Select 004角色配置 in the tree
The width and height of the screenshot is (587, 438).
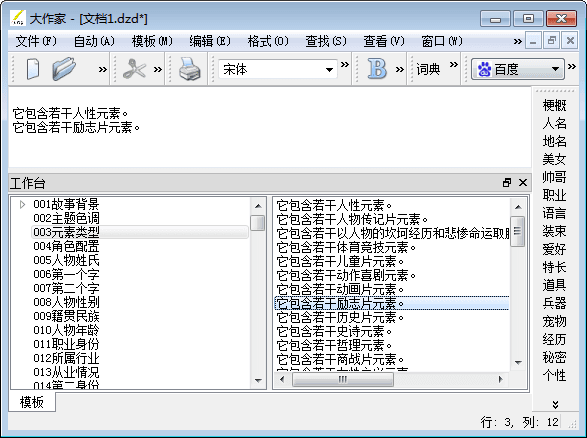pyautogui.click(x=66, y=246)
